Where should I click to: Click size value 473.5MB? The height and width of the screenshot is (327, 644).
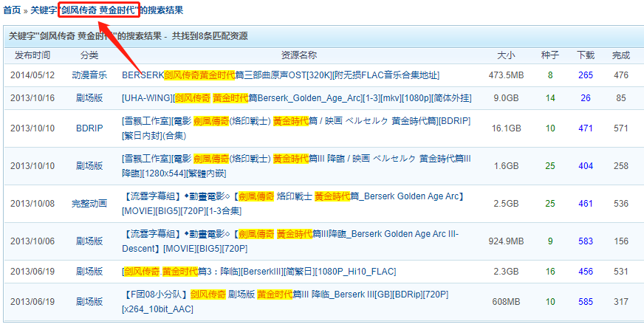click(x=506, y=75)
